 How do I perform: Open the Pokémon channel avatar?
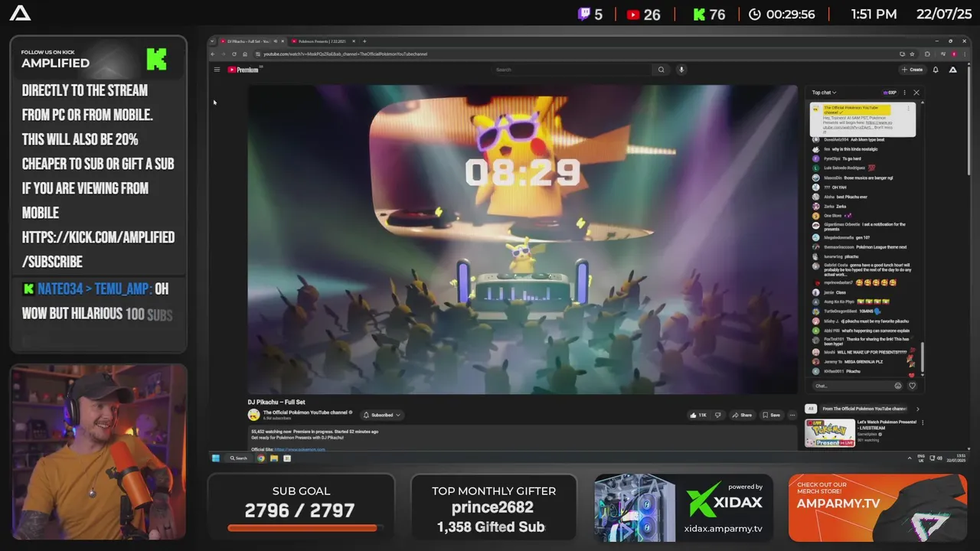click(x=253, y=415)
